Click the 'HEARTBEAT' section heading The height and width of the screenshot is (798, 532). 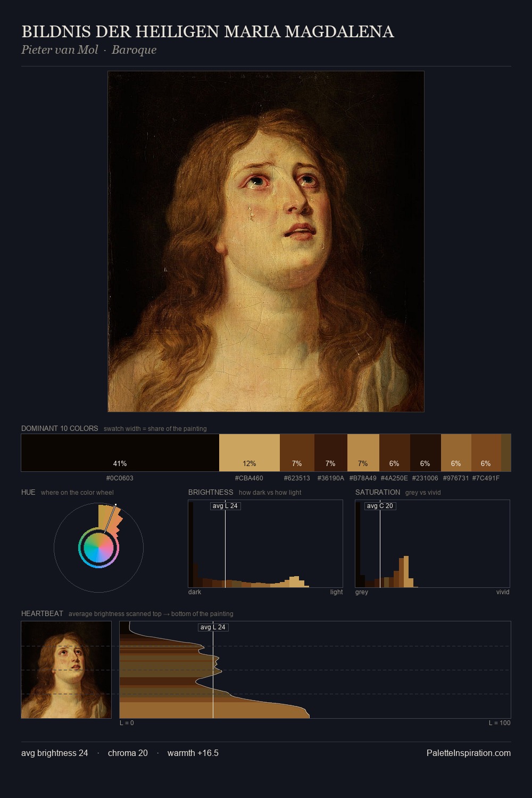point(42,613)
